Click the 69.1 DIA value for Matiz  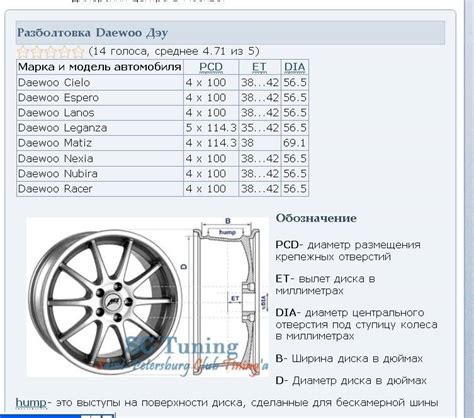[294, 143]
